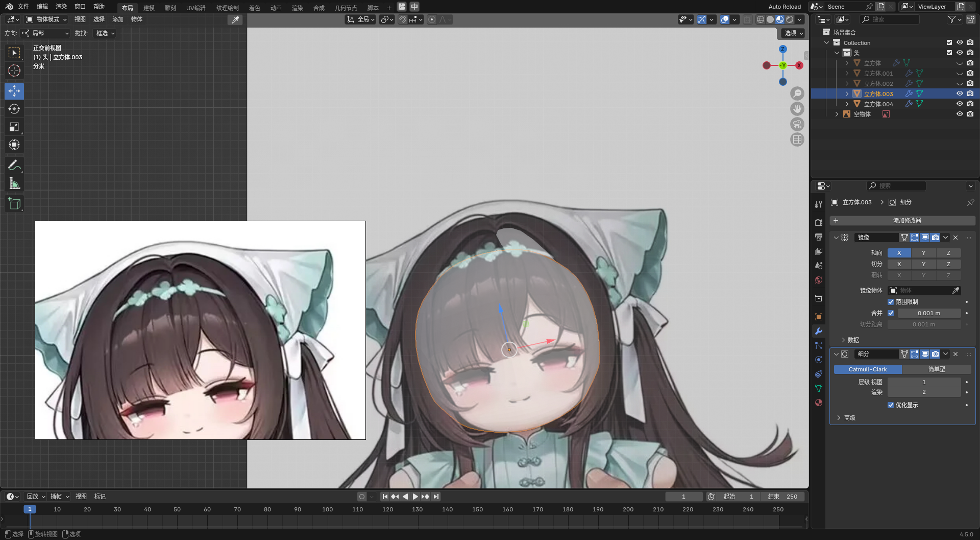Expand the 高级 section
This screenshot has width=980, height=540.
pyautogui.click(x=849, y=418)
